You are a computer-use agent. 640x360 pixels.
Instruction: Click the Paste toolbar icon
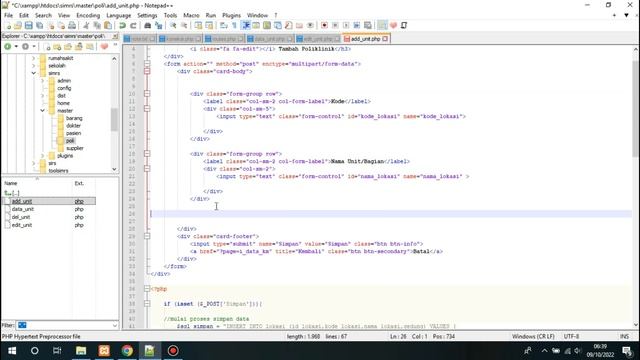(x=108, y=25)
